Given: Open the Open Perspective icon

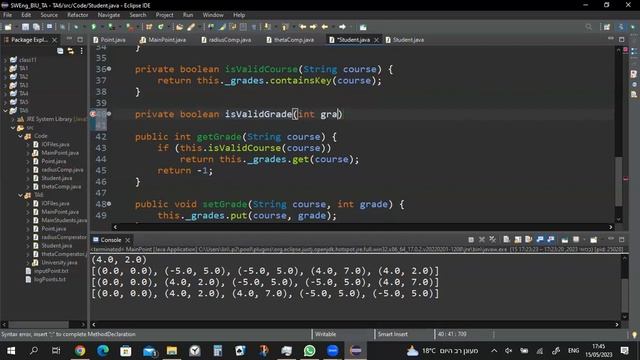Looking at the screenshot, I should pos(607,27).
